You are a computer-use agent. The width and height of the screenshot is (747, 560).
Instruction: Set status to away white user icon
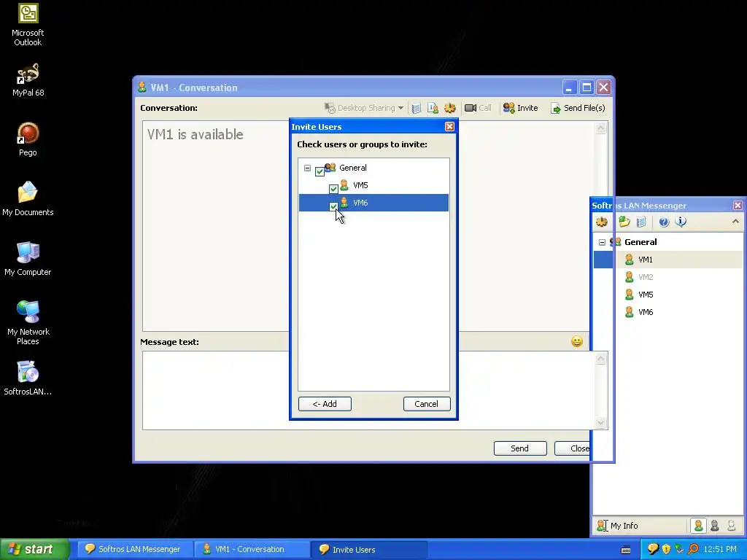point(731,526)
